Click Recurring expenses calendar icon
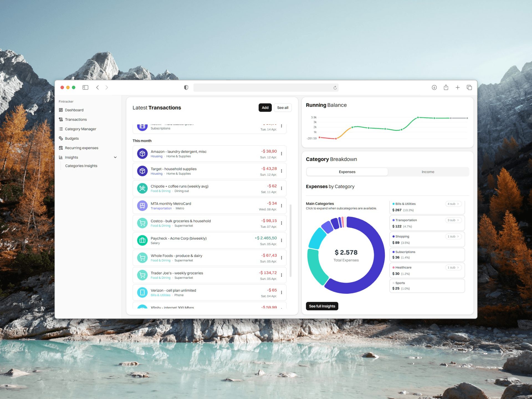Viewport: 532px width, 399px height. click(61, 148)
